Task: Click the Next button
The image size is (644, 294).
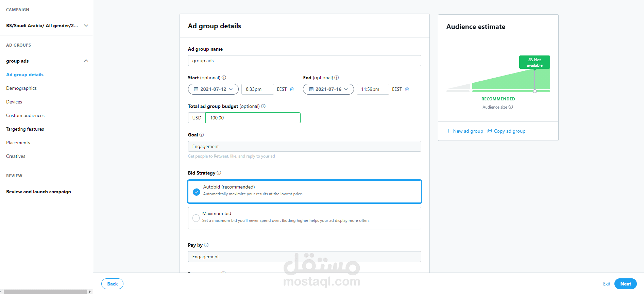Action: point(625,284)
